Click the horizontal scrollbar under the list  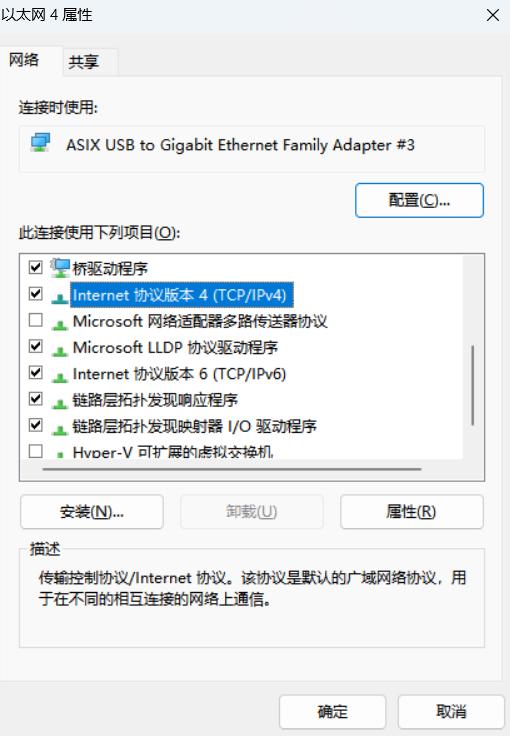[x=232, y=468]
